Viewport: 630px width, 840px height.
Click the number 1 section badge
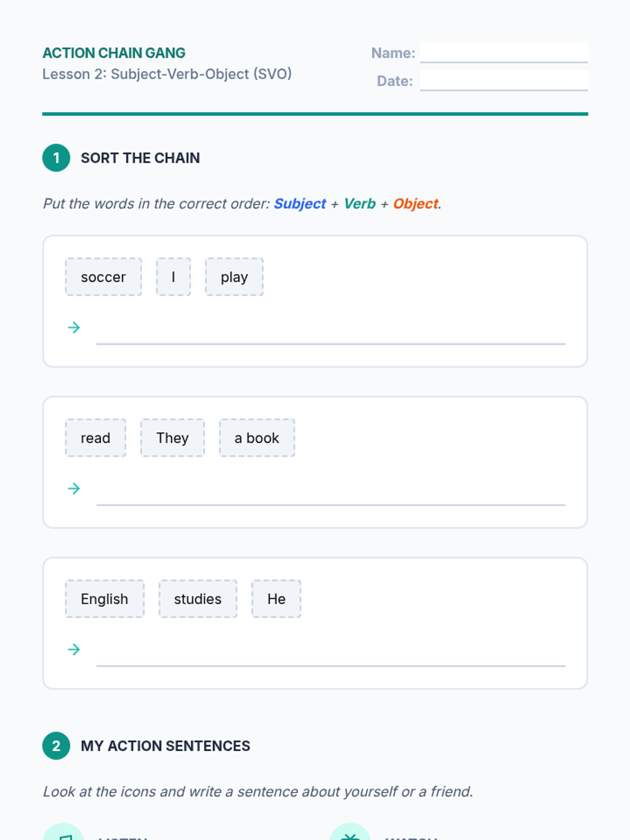pyautogui.click(x=56, y=158)
